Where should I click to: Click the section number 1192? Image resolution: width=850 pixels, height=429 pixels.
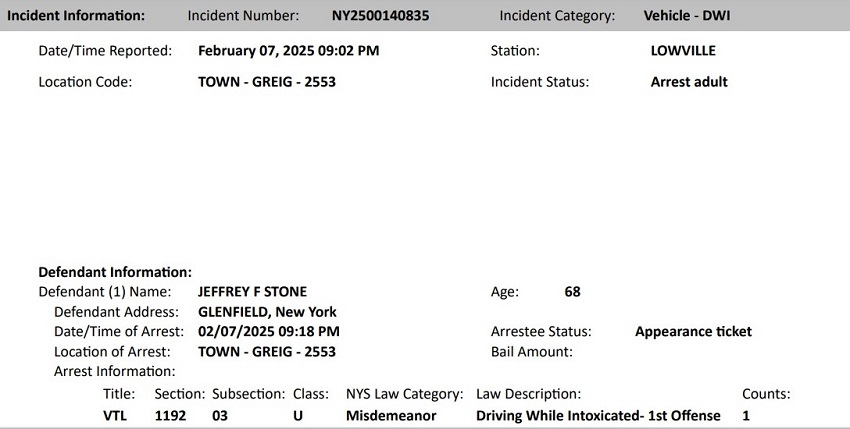(170, 416)
